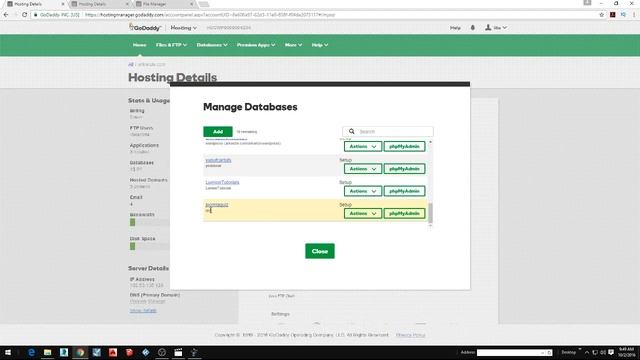Image resolution: width=640 pixels, height=360 pixels.
Task: Open File Explorer from the taskbar
Action: [48, 352]
